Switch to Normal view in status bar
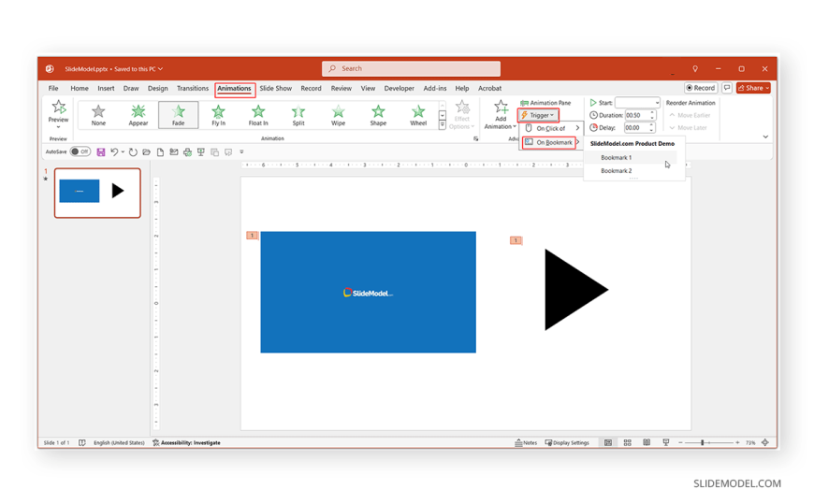This screenshot has height=504, width=814. pyautogui.click(x=608, y=442)
